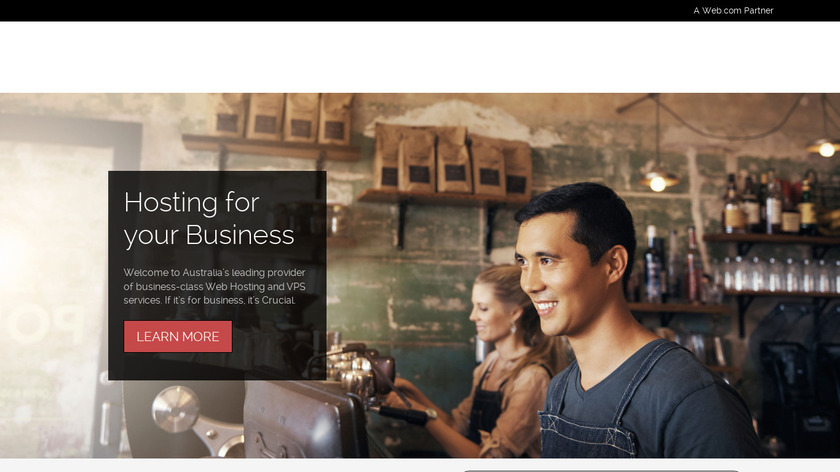This screenshot has height=472, width=840.
Task: Click the rounded box edge below the banner
Action: click(x=601, y=471)
